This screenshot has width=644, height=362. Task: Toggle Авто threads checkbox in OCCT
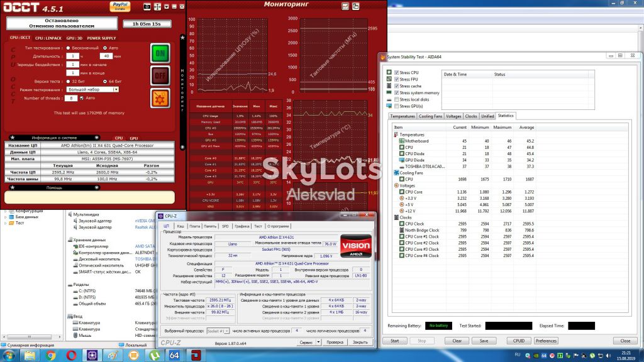tap(82, 98)
